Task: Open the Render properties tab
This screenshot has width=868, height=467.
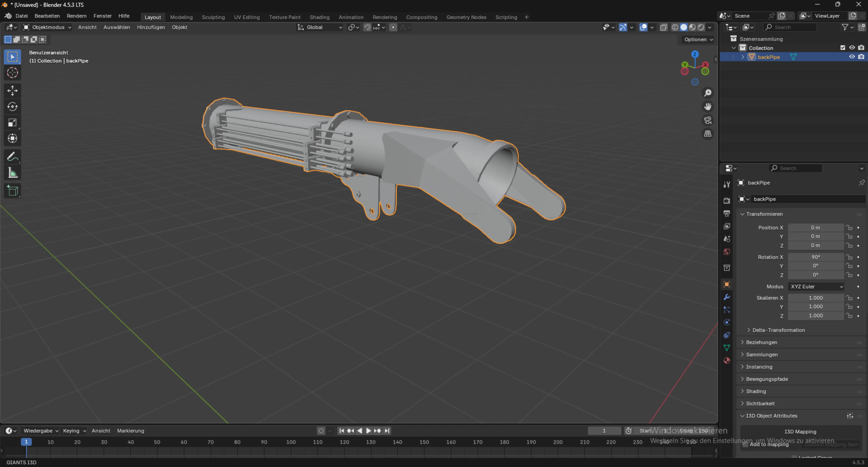Action: [x=727, y=201]
